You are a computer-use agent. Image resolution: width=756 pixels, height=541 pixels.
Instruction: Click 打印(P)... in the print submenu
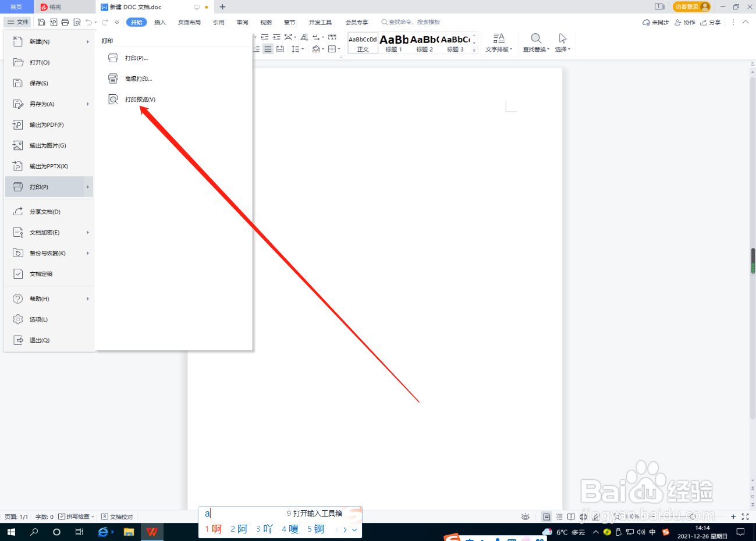pos(173,58)
